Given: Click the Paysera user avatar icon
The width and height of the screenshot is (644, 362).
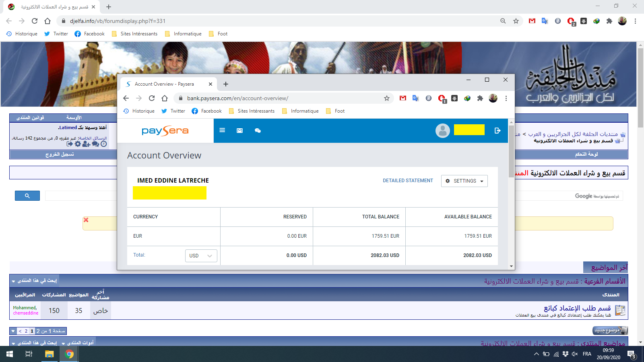Looking at the screenshot, I should pyautogui.click(x=442, y=130).
